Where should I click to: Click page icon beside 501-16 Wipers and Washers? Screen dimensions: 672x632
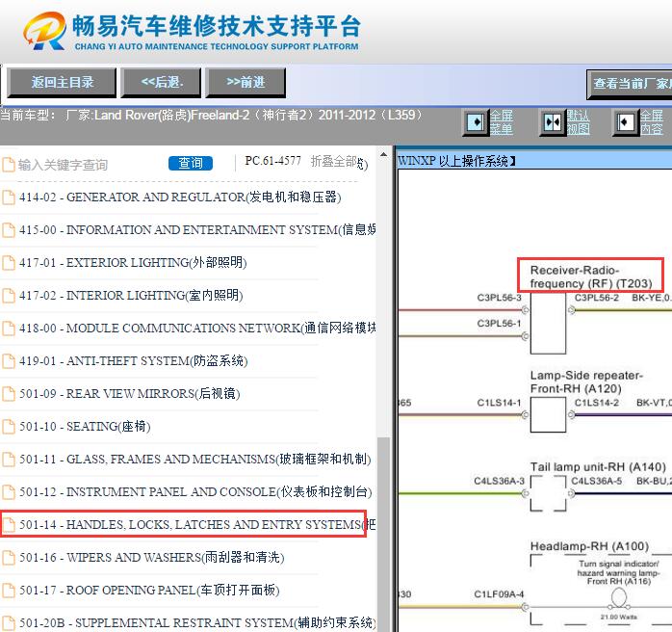coord(8,558)
